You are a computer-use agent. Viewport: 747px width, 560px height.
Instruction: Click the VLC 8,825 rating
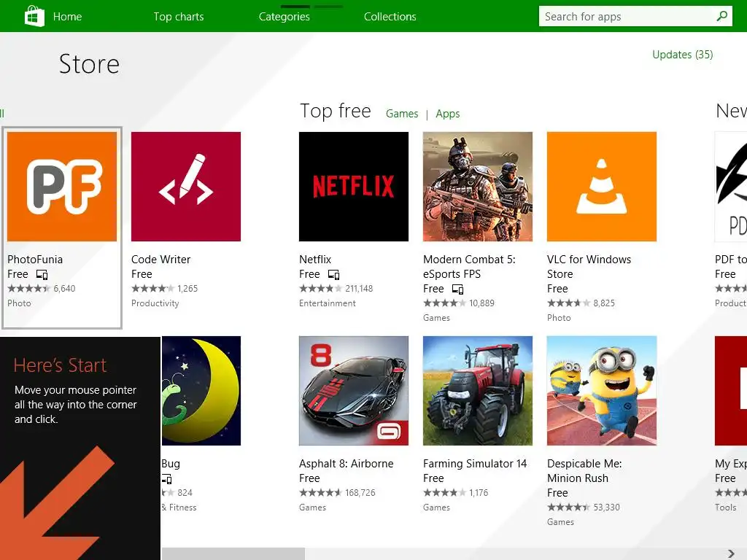point(581,303)
